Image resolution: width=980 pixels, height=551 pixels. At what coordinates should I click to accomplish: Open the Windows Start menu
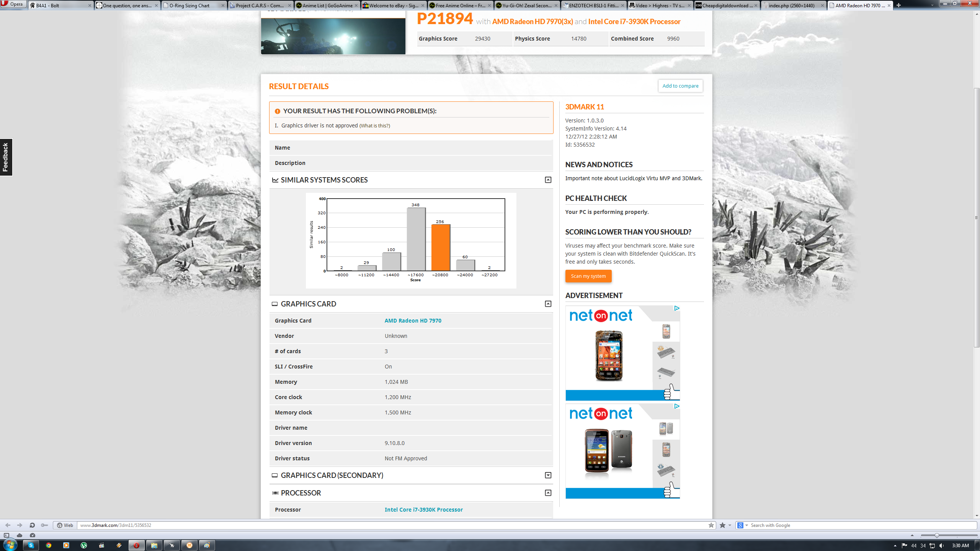click(x=10, y=545)
